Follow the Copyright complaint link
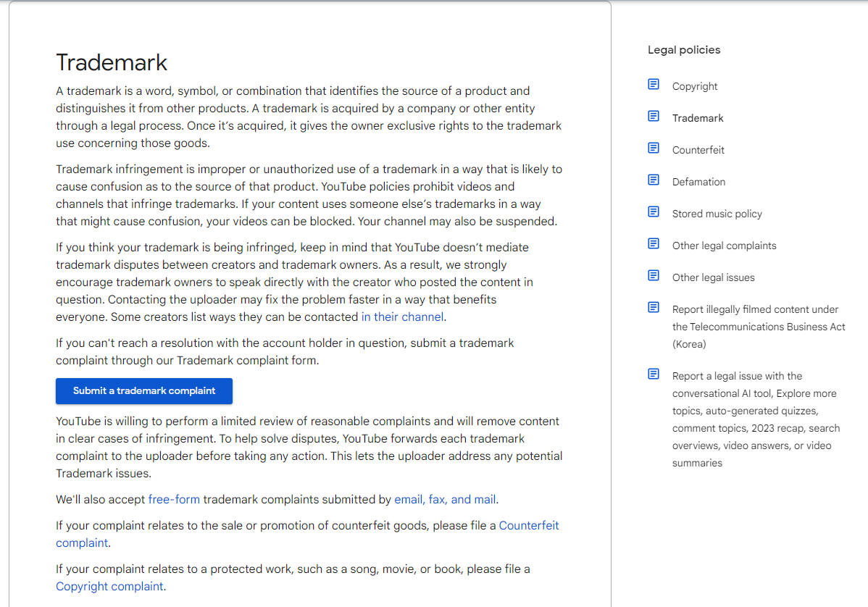This screenshot has height=607, width=868. pyautogui.click(x=109, y=587)
